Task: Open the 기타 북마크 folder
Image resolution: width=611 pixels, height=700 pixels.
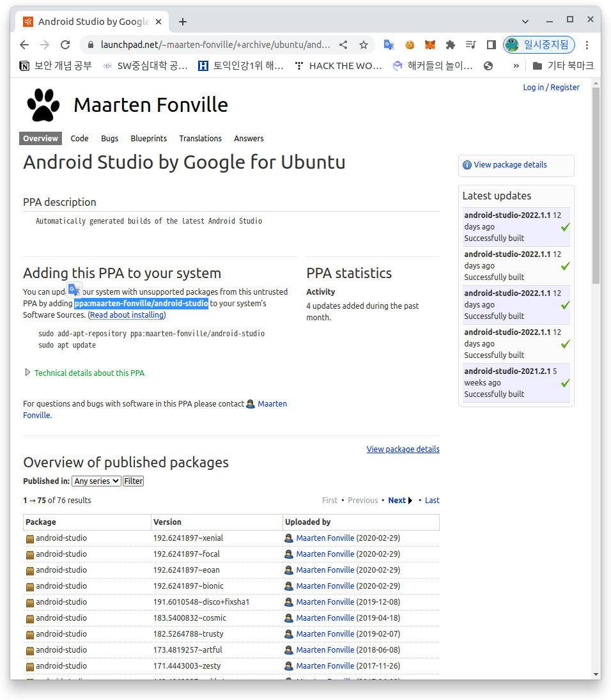Action: click(x=563, y=66)
